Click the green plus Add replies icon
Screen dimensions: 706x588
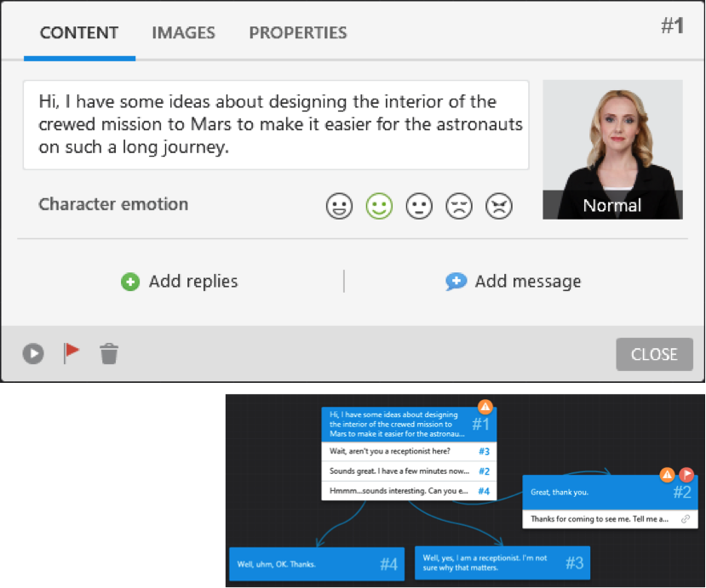pyautogui.click(x=129, y=282)
